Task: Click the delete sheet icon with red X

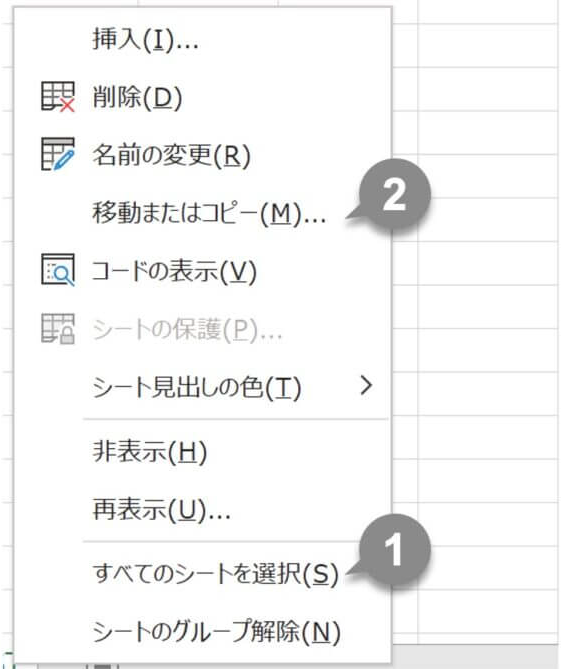Action: 58,97
